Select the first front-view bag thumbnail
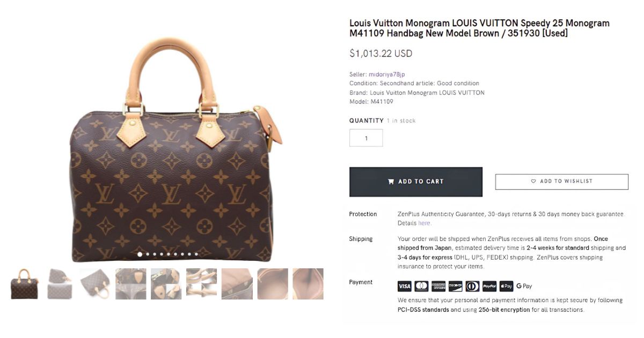This screenshot has width=644, height=338. [x=24, y=284]
